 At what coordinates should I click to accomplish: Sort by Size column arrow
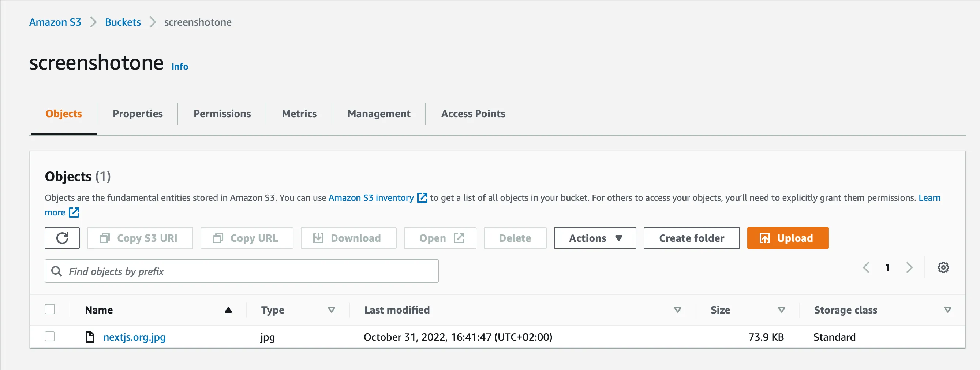(781, 310)
